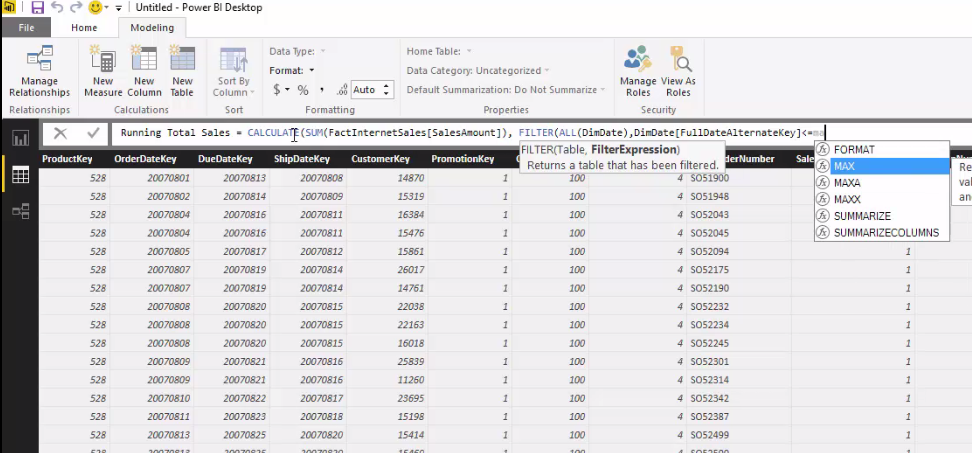Click cell SO52301
This screenshot has width=972, height=453.
709,362
